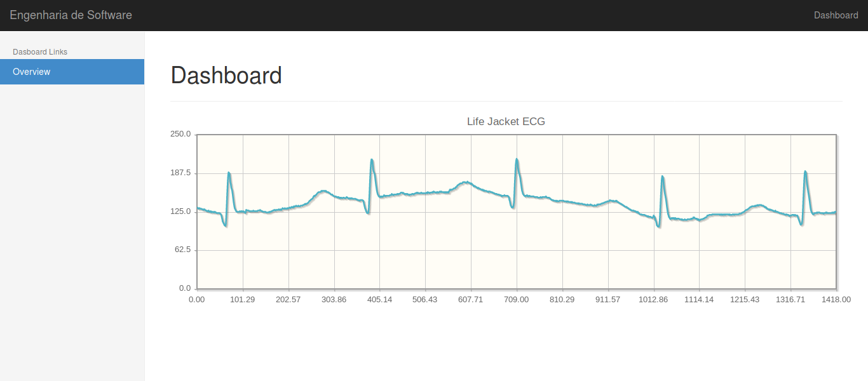The image size is (868, 381).
Task: Click the ECG peak above x-axis label 709.00
Action: tap(517, 160)
